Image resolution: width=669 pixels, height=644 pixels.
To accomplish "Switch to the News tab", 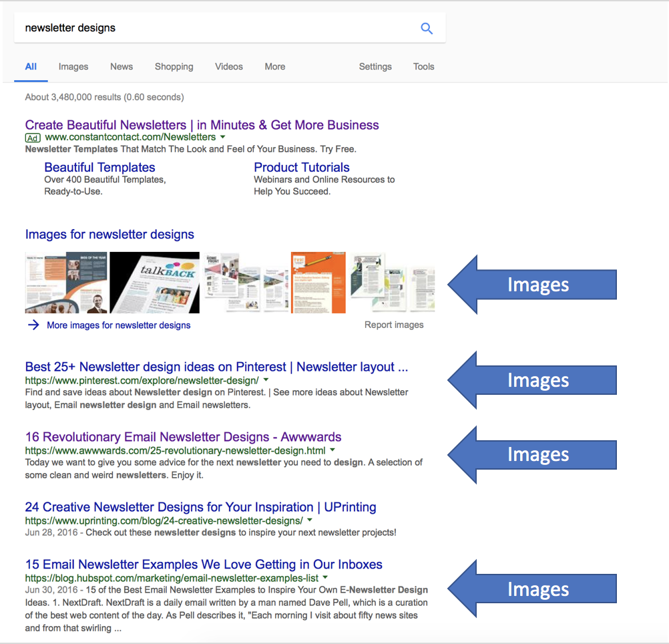I will 121,67.
